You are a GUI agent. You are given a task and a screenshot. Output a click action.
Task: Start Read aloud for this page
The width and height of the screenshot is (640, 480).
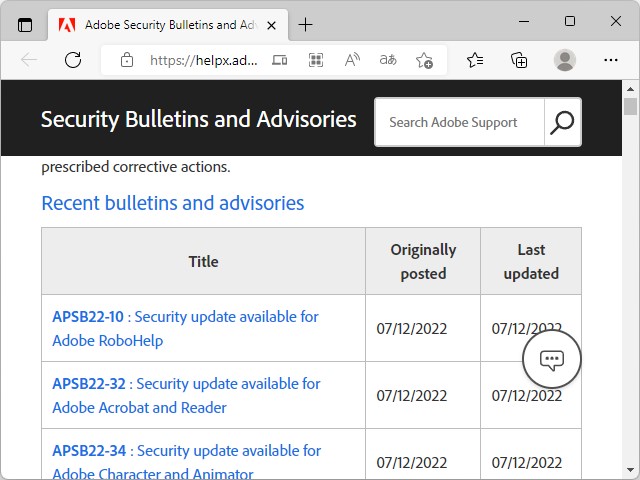(352, 60)
